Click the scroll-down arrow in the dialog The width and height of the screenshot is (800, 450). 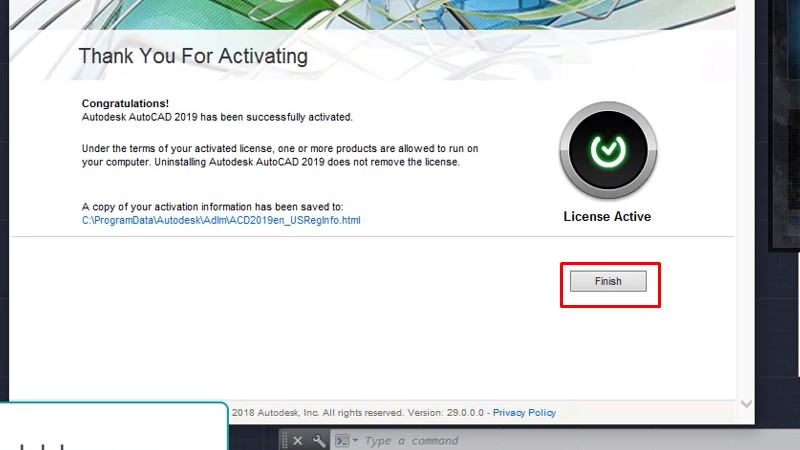pyautogui.click(x=745, y=404)
